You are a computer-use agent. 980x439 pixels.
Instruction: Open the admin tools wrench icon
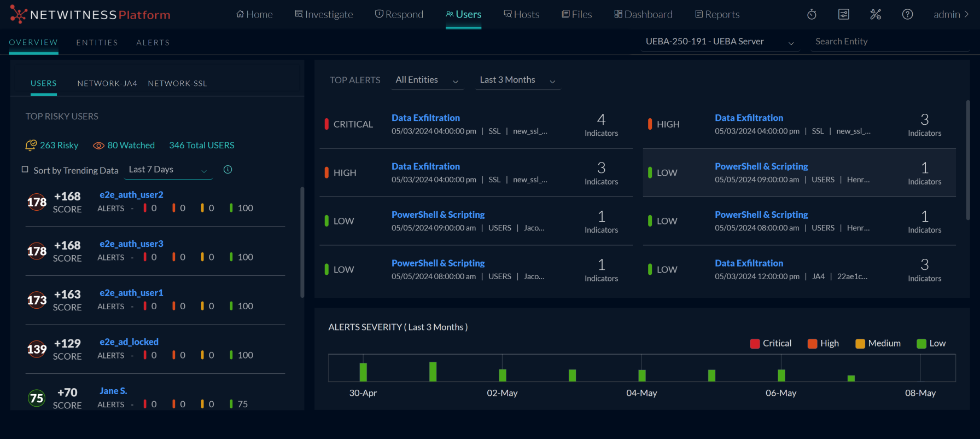pyautogui.click(x=876, y=14)
